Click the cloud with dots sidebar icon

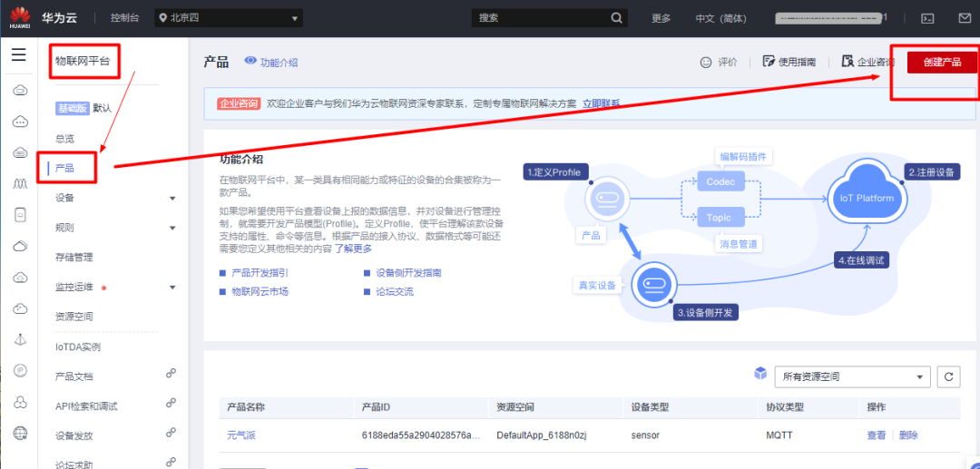coord(20,122)
